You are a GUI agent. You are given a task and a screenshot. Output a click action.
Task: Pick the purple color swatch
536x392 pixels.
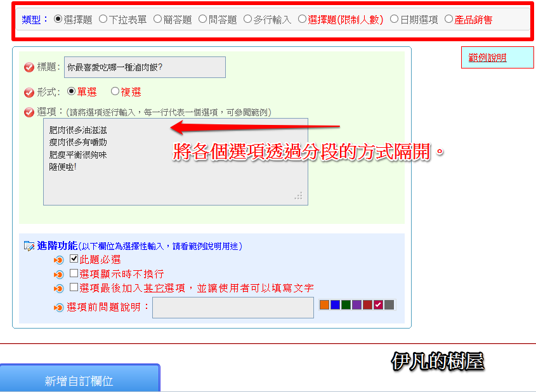tap(357, 305)
